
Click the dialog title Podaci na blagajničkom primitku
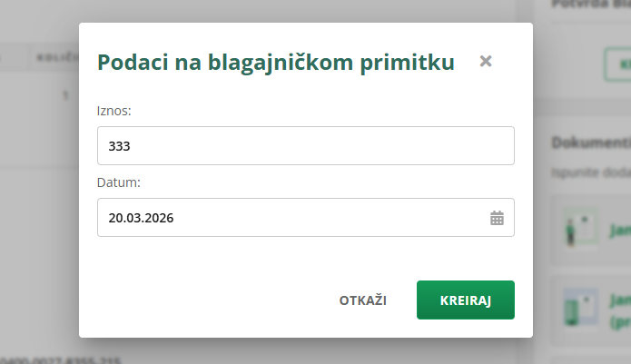pyautogui.click(x=276, y=63)
